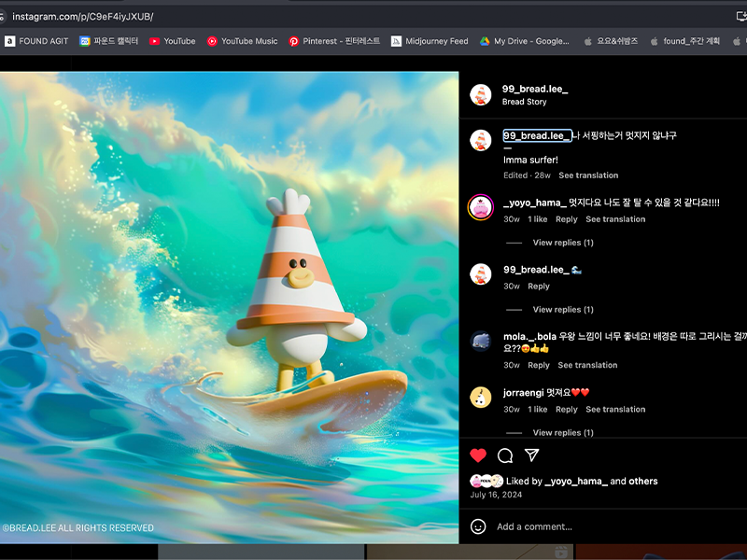Reply to mola._.bola's comment
Viewport: 747px width, 560px height.
(539, 365)
